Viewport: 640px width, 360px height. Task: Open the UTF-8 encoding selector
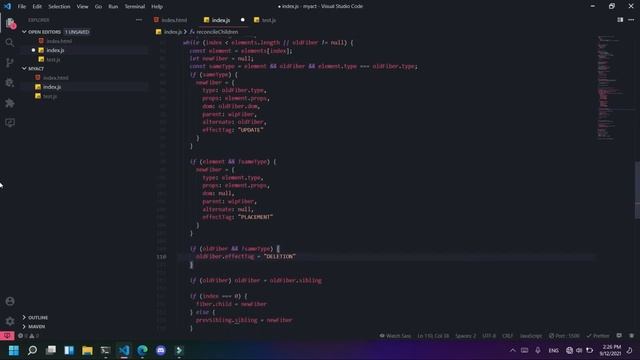(489, 336)
